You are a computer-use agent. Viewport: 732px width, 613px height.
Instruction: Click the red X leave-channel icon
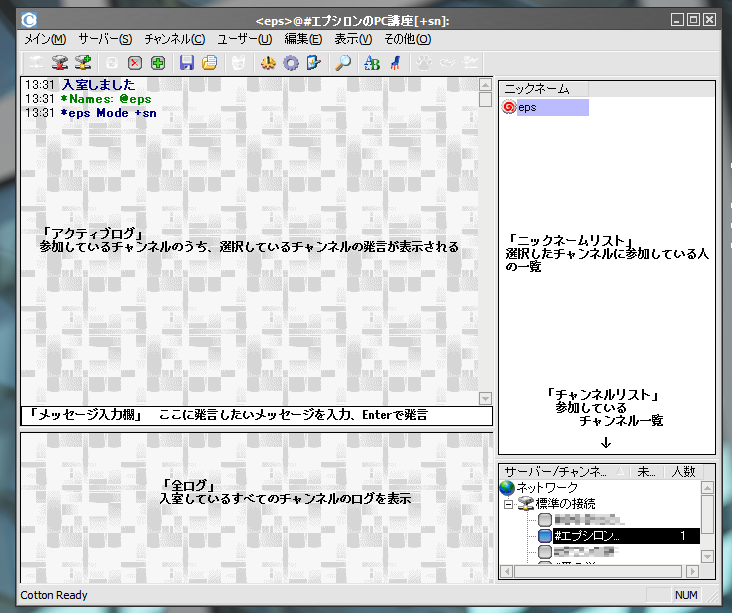point(135,63)
